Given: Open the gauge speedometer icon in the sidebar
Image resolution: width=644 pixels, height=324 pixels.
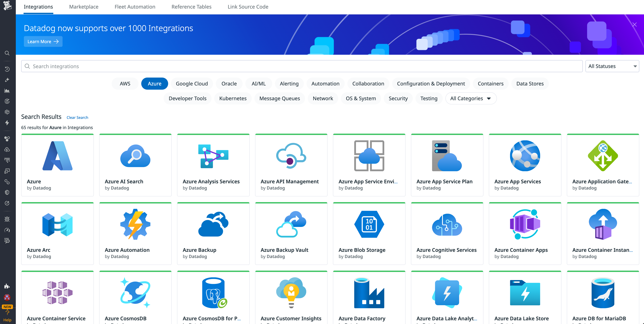Looking at the screenshot, I should 7,230.
